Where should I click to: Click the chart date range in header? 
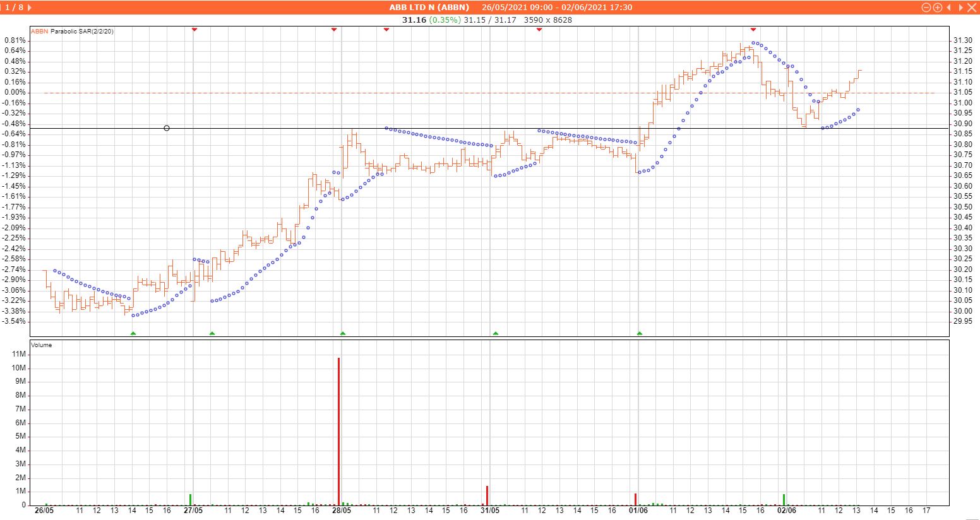coord(557,8)
